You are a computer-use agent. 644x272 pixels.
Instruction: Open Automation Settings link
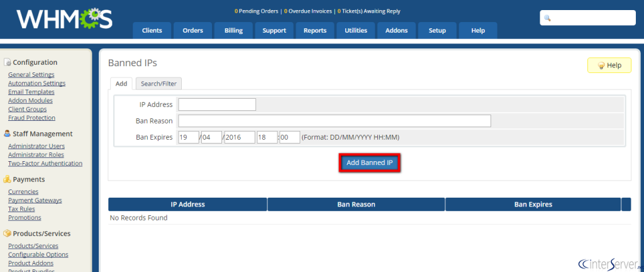(x=37, y=83)
